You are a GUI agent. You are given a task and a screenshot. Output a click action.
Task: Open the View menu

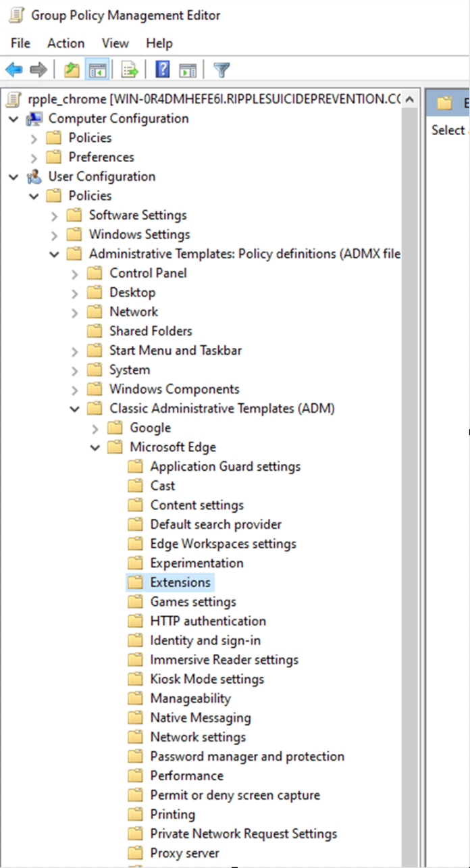[x=115, y=43]
